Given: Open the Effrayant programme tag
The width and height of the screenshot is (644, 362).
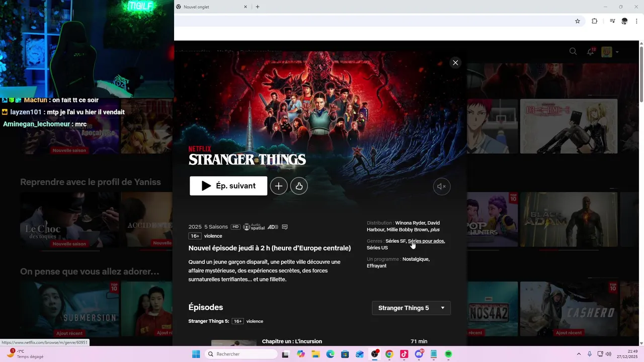Looking at the screenshot, I should [x=376, y=266].
